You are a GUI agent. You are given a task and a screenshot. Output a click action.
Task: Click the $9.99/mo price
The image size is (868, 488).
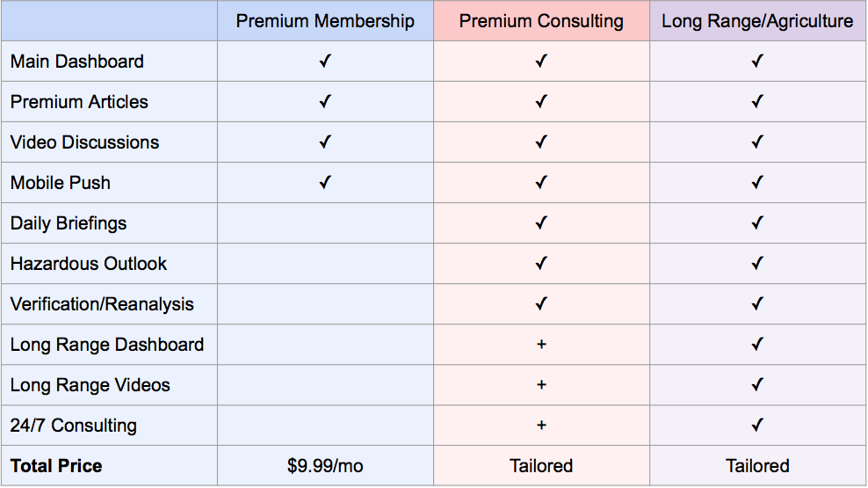point(325,466)
